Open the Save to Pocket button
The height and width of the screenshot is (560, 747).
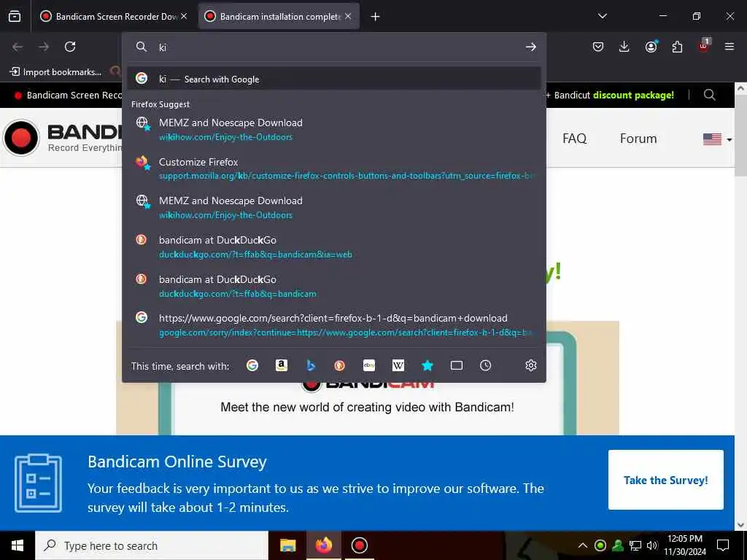(598, 47)
